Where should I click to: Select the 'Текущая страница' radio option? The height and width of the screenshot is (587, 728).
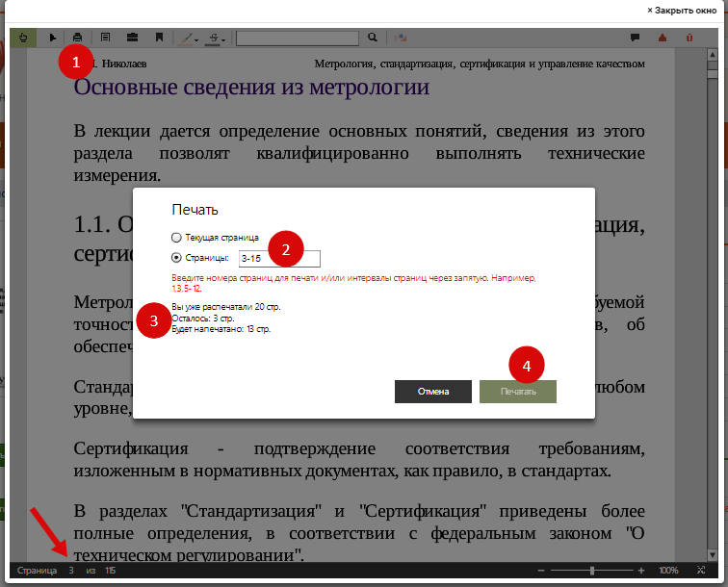coord(175,237)
